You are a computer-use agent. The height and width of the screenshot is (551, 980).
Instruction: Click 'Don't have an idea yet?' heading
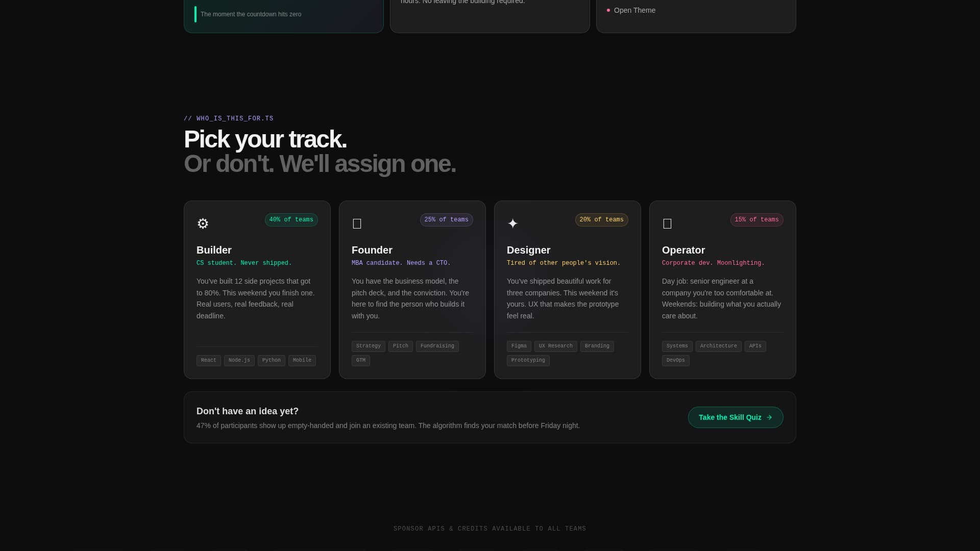click(248, 411)
